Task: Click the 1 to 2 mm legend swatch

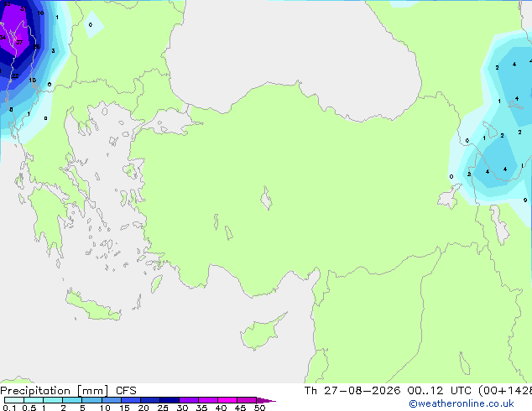Action: (53, 400)
